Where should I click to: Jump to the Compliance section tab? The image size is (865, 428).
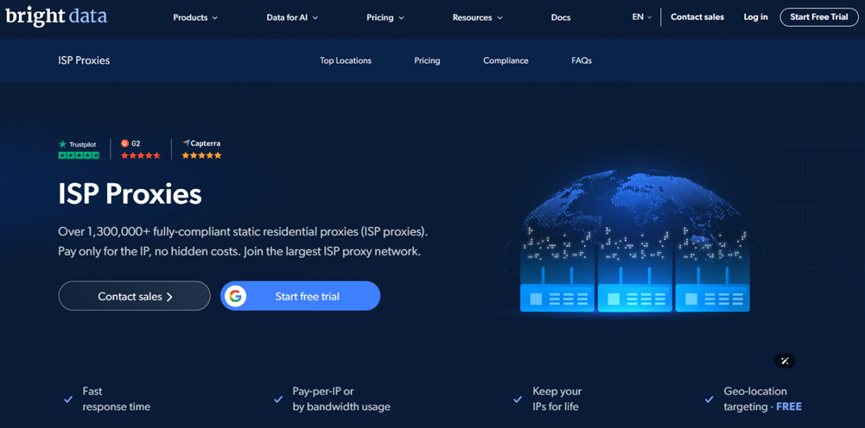point(505,61)
